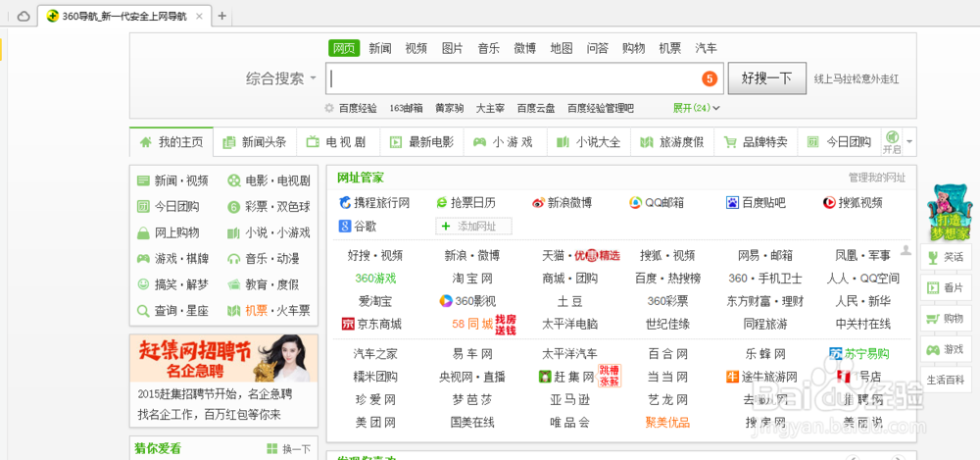Screen dimensions: 980x460
Task: Click the 百度云盘 shortcut link
Action: [x=536, y=108]
